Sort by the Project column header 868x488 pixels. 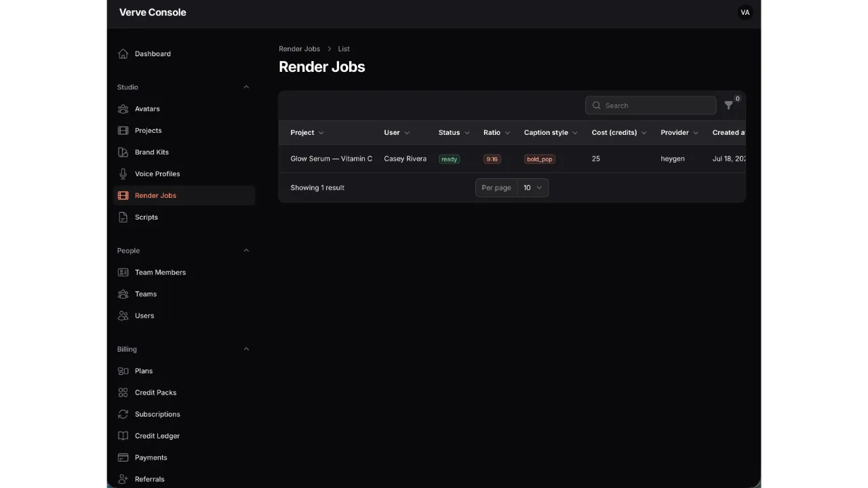point(307,132)
